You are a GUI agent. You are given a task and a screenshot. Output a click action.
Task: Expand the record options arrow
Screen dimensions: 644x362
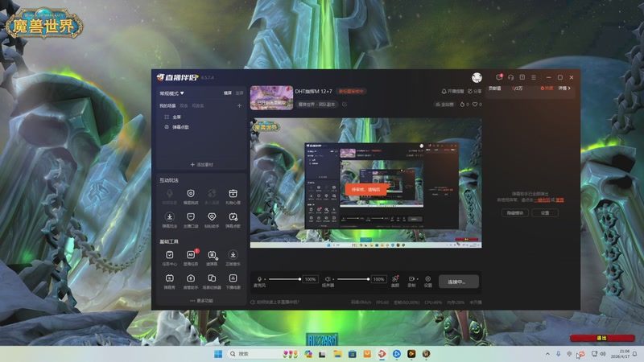[417, 279]
